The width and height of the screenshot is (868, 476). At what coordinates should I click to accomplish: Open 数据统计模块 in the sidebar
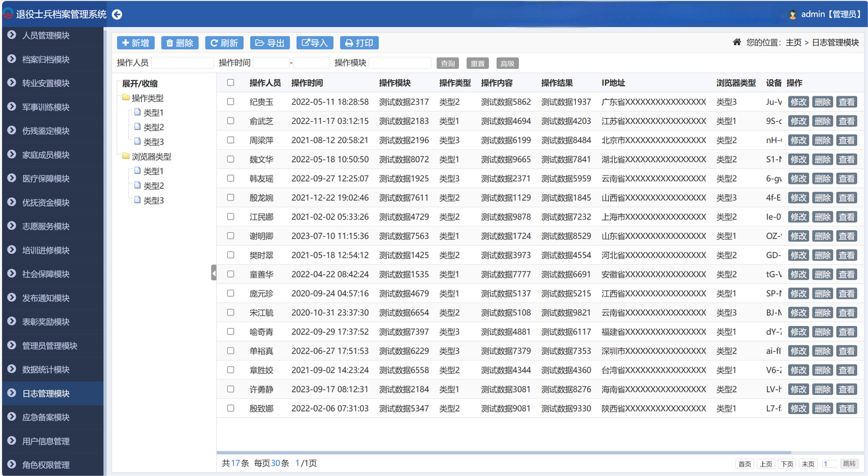(46, 369)
